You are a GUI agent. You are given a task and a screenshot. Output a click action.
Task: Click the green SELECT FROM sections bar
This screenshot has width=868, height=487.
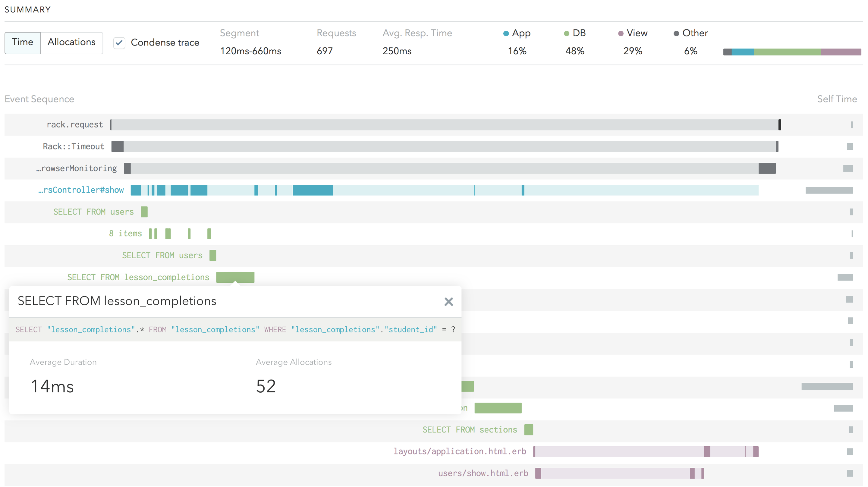[x=528, y=429]
